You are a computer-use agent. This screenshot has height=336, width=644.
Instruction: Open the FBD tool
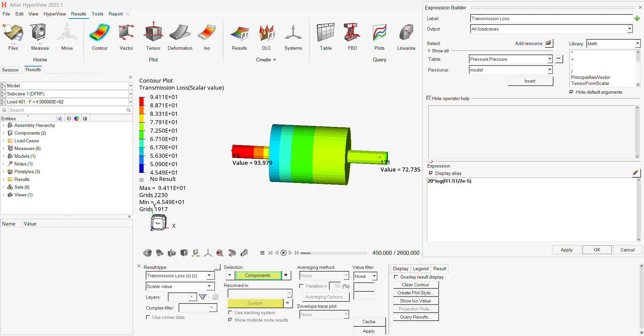point(352,33)
